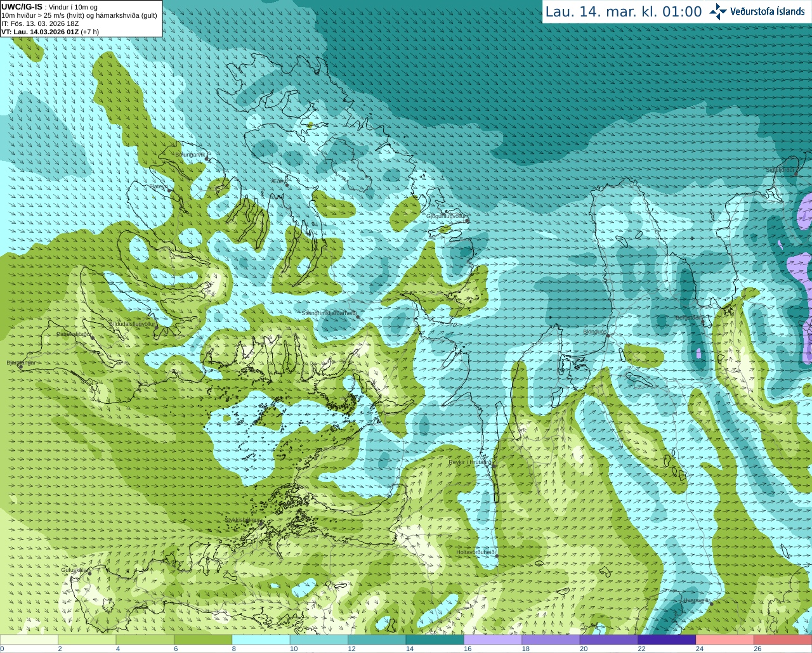Select the 24–26 m/s pink legend swatch
Screen dimensions: 812x653
point(725,640)
